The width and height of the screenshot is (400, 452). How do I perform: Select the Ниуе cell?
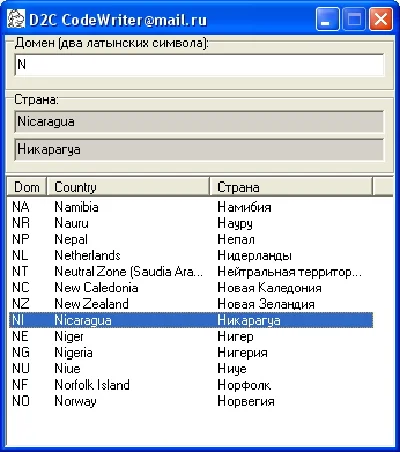pos(232,369)
